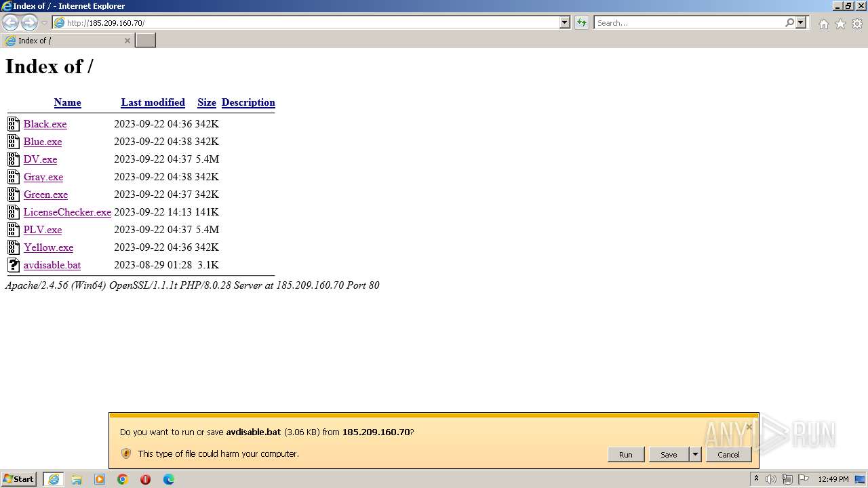Click Run in the download bar
The image size is (868, 488).
click(626, 455)
